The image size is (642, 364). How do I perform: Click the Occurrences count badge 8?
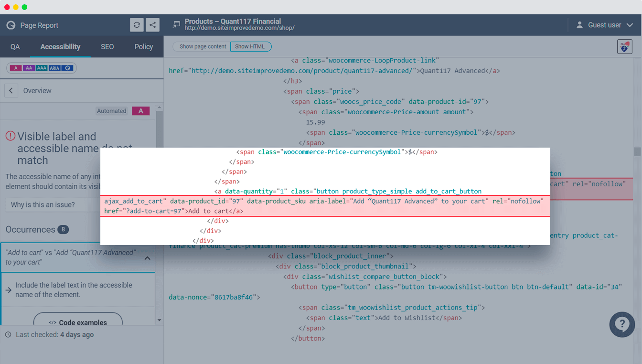pyautogui.click(x=63, y=230)
